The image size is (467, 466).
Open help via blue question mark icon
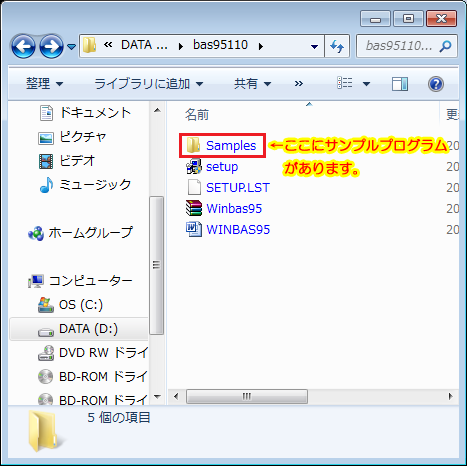[435, 84]
